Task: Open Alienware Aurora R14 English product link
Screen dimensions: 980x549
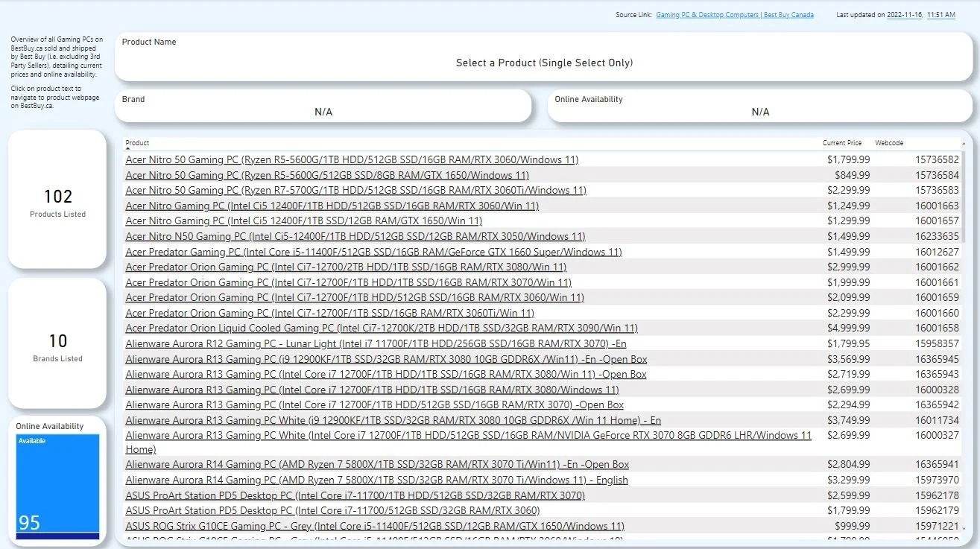Action: click(x=376, y=480)
